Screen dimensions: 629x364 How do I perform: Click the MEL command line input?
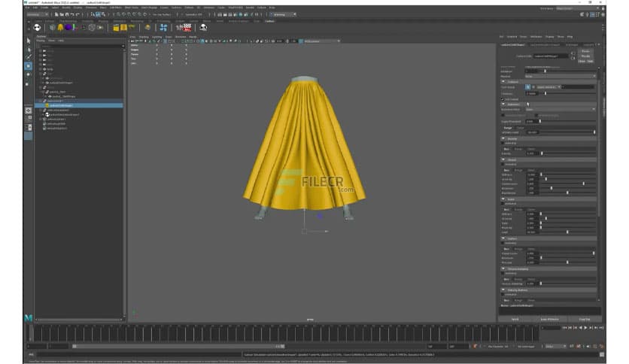pos(140,354)
